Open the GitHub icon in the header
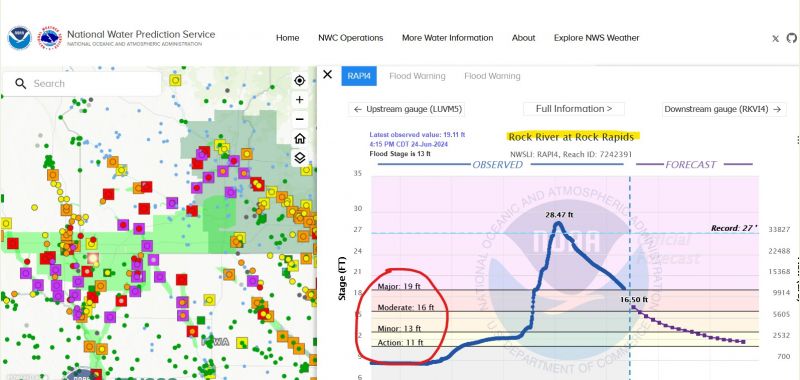This screenshot has width=800, height=380. (791, 38)
